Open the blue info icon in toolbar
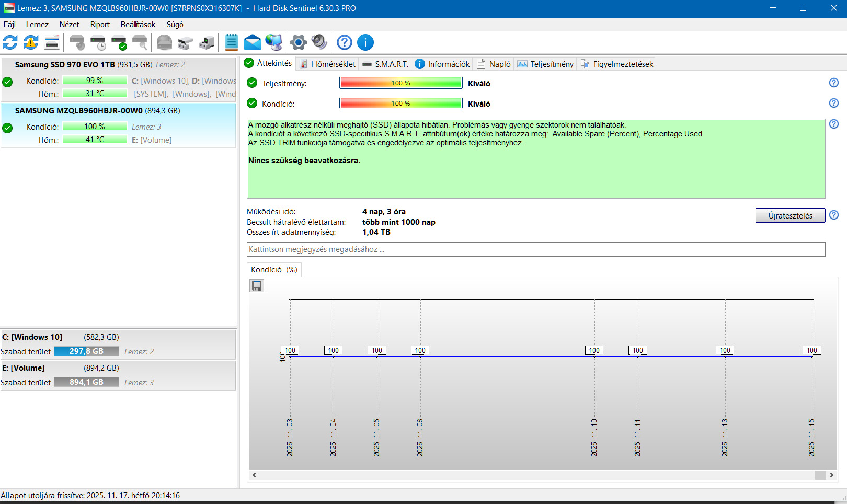Screen dimensions: 847x504 pos(365,42)
